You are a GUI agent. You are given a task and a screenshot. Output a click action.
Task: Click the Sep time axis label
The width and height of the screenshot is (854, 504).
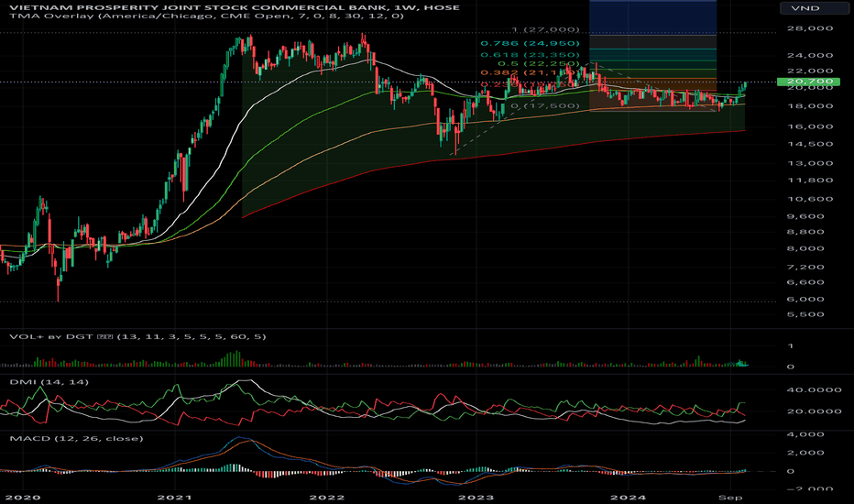point(729,498)
